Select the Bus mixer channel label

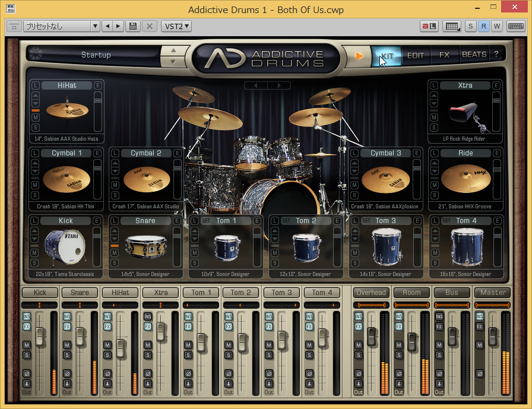452,292
